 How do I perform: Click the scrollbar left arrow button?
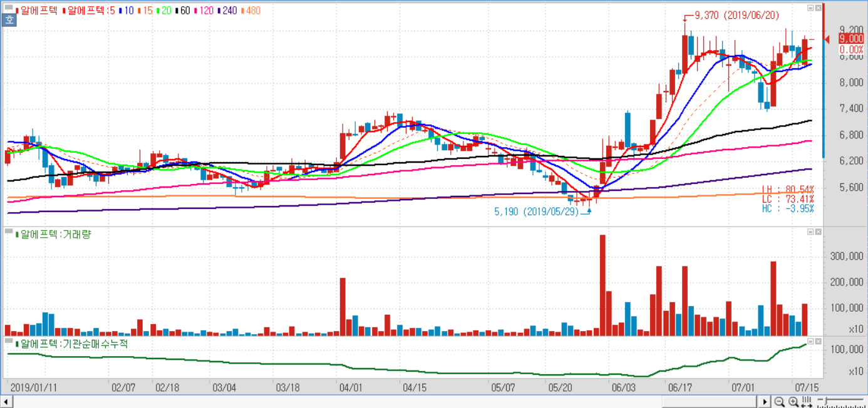[8, 401]
